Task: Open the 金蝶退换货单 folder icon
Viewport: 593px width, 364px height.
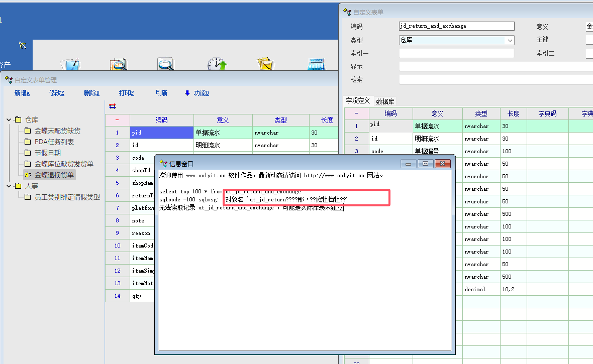Action: (28, 175)
